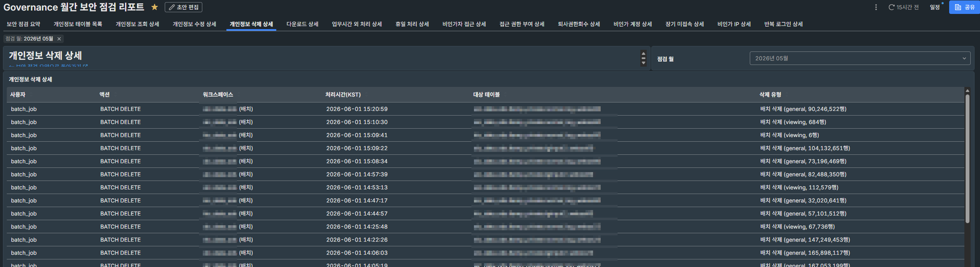980x267 pixels.
Task: Select the cell with time 2026-06-01 14:53:13
Action: 357,187
